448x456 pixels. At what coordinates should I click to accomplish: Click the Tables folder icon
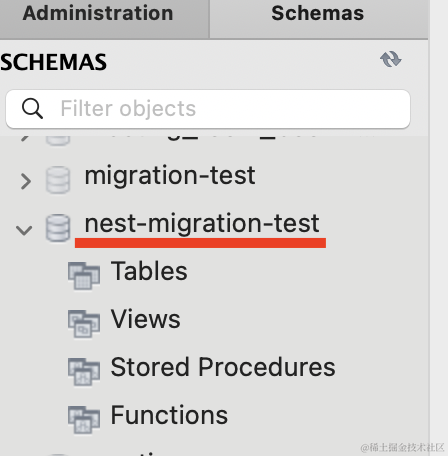[84, 276]
